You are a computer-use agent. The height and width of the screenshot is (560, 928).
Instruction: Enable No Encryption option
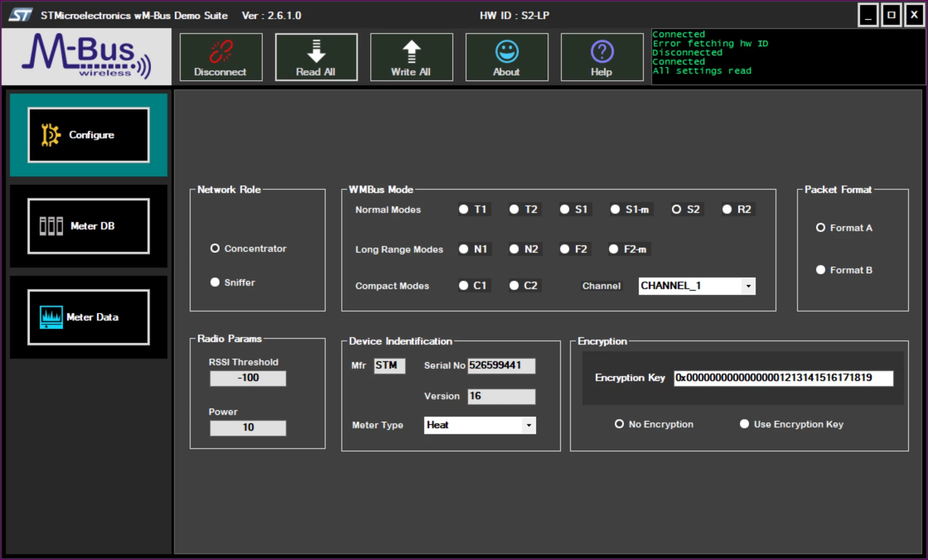tap(619, 424)
